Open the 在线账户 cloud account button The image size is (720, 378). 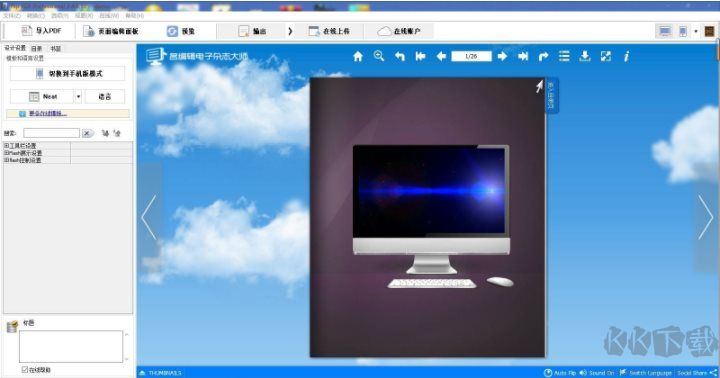[399, 31]
